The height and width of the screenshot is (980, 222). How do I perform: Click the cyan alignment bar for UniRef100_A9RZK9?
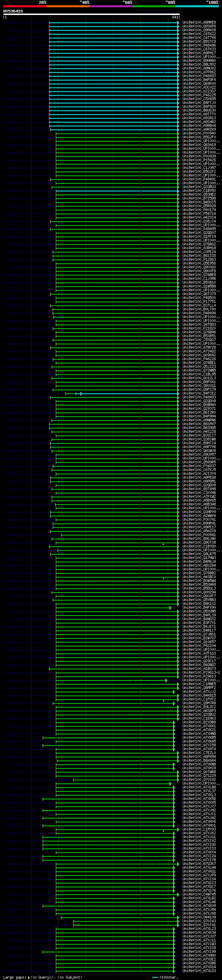point(115,130)
